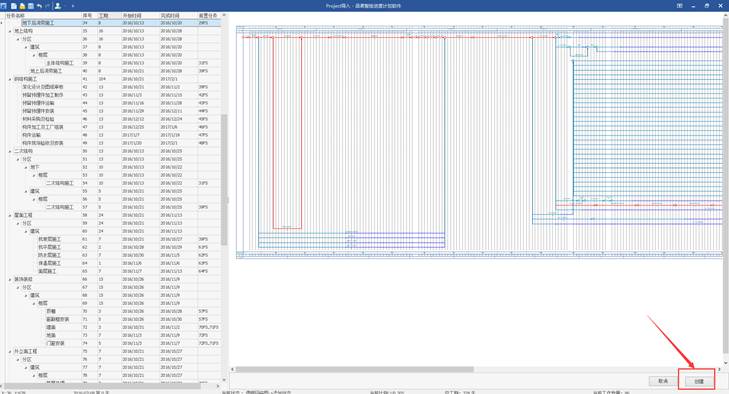Select the highlighted task row numbered 34
729x394 pixels.
pyautogui.click(x=113, y=23)
